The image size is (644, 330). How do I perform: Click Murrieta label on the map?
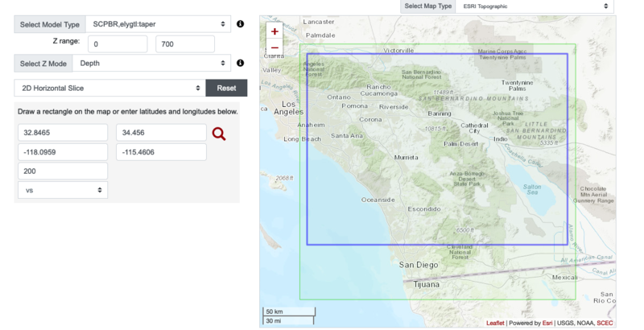[407, 157]
